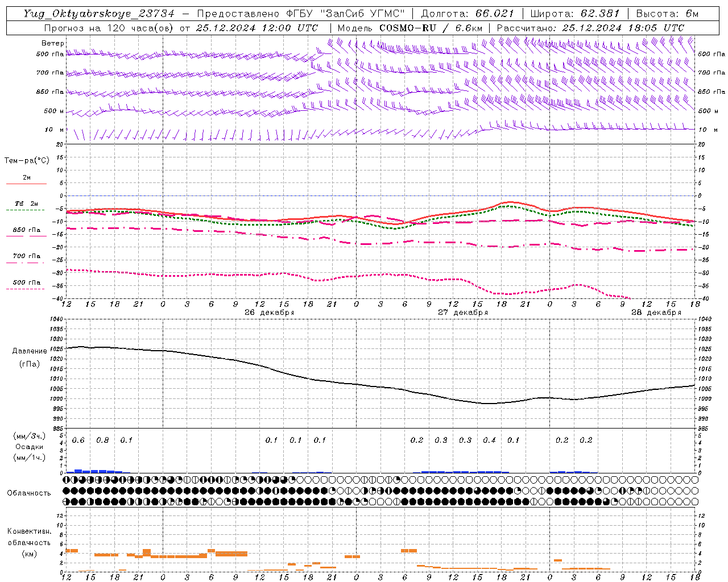The height and width of the screenshot is (582, 728).
Task: Select the Давление panel label
Action: coord(29,351)
